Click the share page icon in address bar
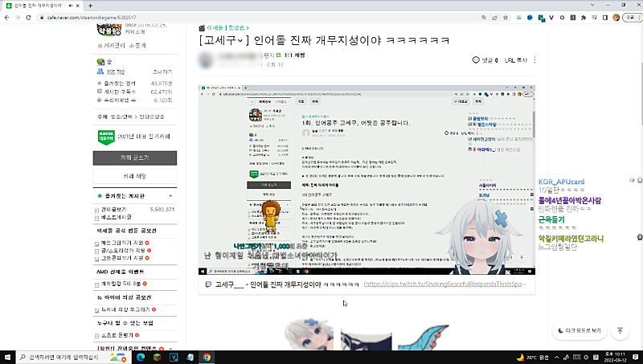The image size is (643, 364). click(x=494, y=18)
